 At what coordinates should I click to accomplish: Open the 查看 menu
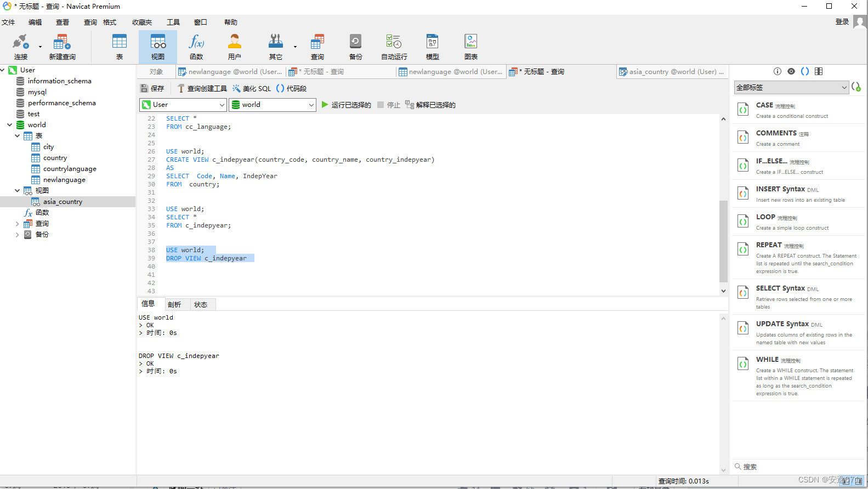click(x=63, y=22)
